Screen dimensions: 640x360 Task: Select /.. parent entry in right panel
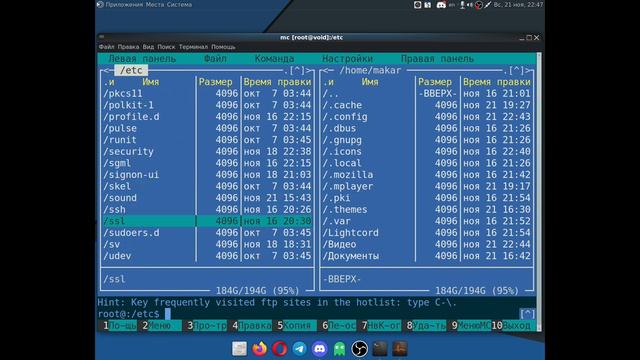pyautogui.click(x=427, y=93)
